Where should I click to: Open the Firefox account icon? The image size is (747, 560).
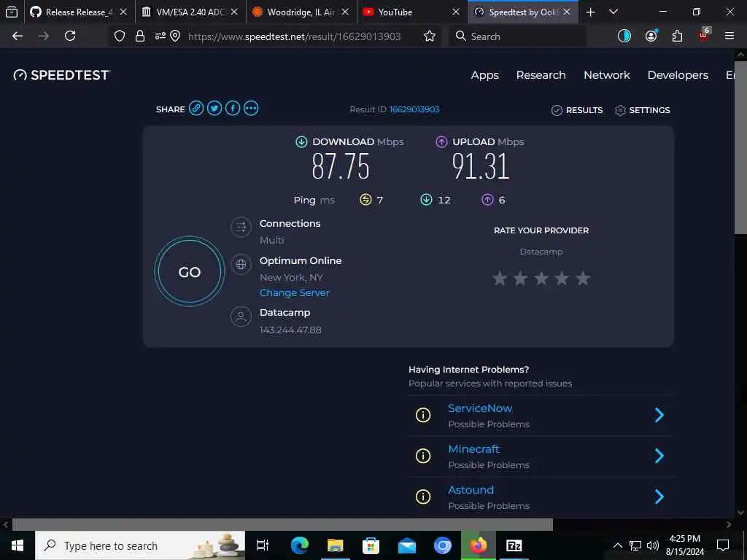651,36
